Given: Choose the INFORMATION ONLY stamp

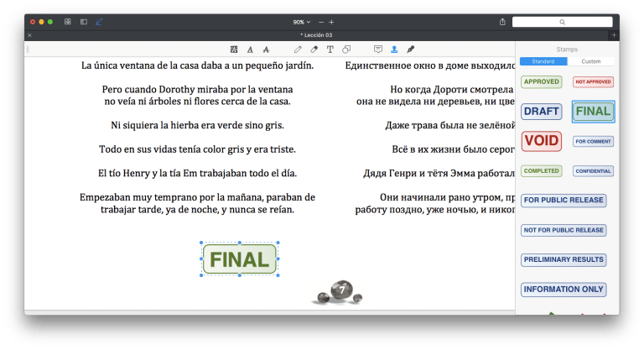Looking at the screenshot, I should click(x=563, y=290).
